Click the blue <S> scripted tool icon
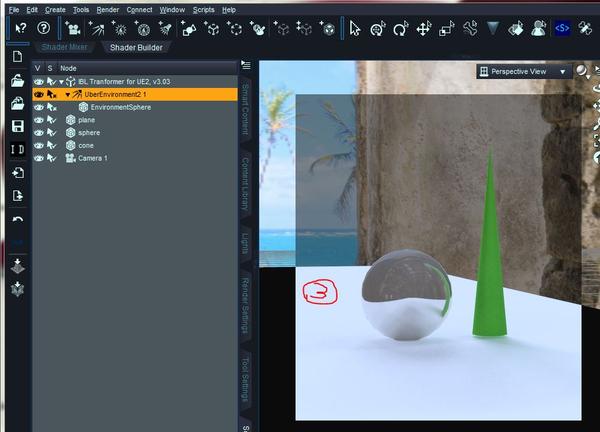Screen dimensions: 600x432 562,28
